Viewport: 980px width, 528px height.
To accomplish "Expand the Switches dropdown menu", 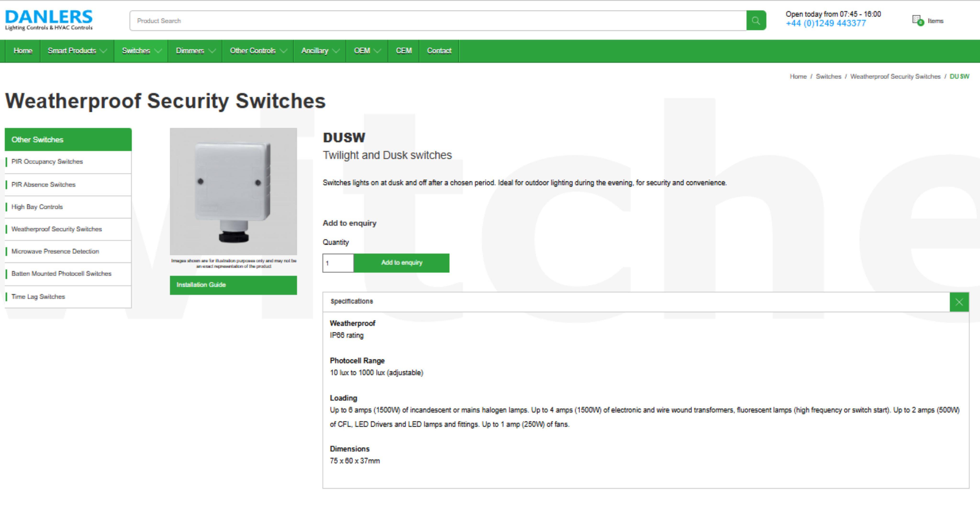I will pos(141,51).
